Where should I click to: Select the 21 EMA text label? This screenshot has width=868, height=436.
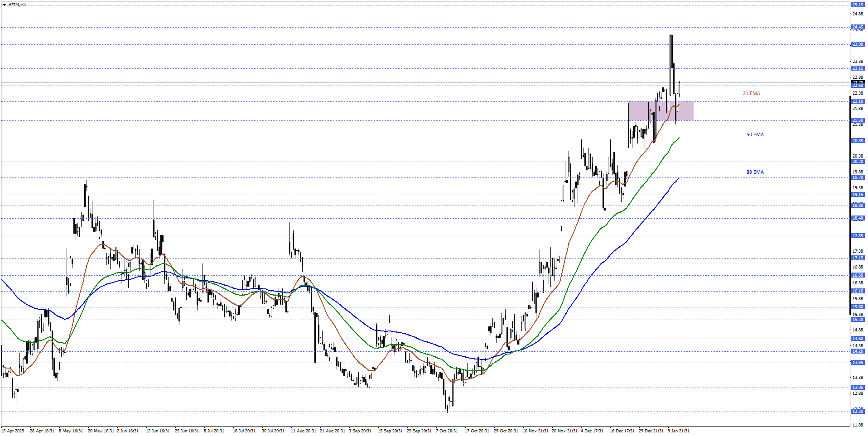pos(751,94)
